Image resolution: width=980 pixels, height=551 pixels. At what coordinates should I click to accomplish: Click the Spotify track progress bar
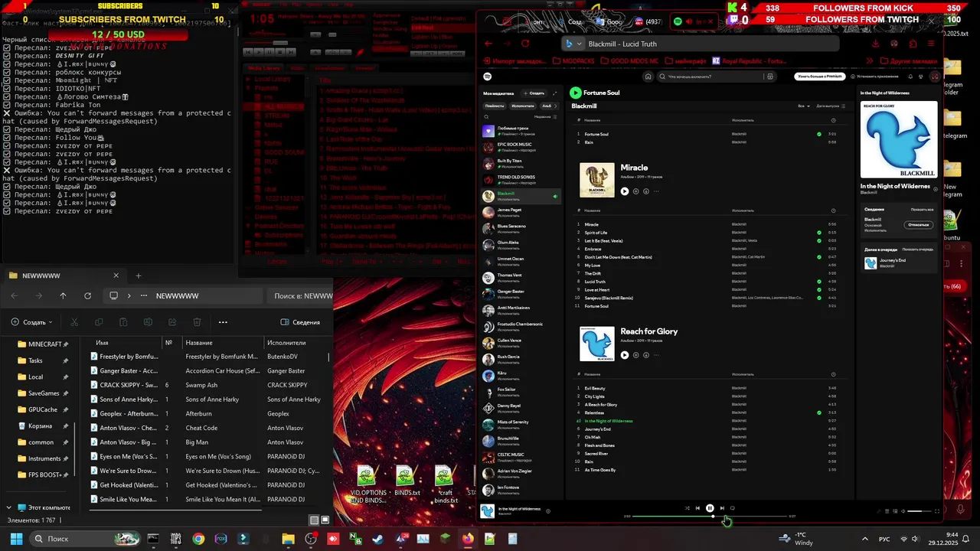point(710,517)
